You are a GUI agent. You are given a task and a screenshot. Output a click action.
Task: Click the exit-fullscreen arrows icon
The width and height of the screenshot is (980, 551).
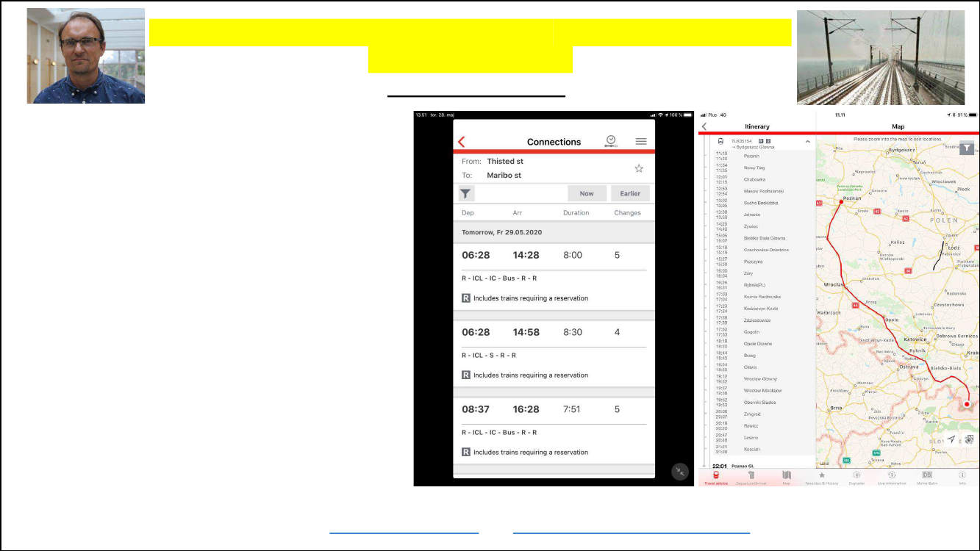(x=681, y=472)
